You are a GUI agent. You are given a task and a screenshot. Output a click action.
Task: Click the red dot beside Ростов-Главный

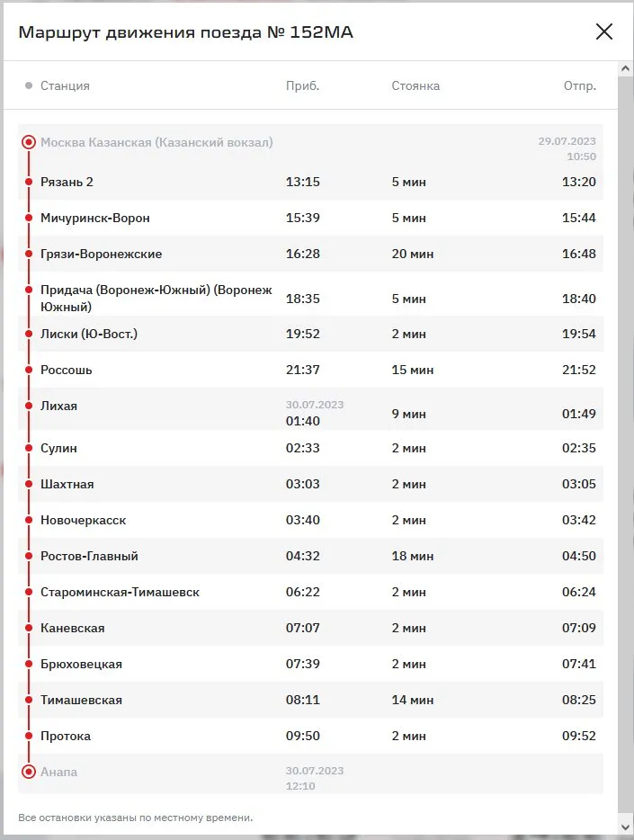pos(29,556)
